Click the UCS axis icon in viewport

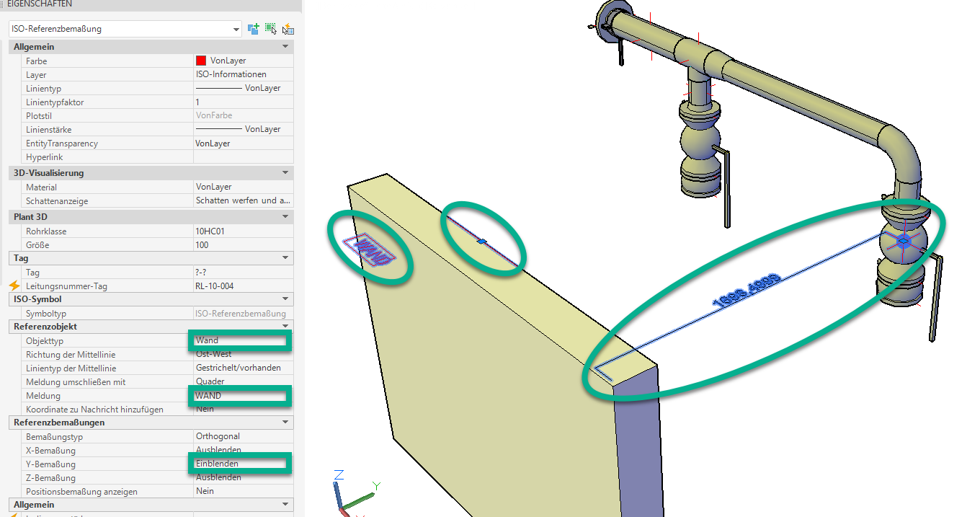click(353, 494)
